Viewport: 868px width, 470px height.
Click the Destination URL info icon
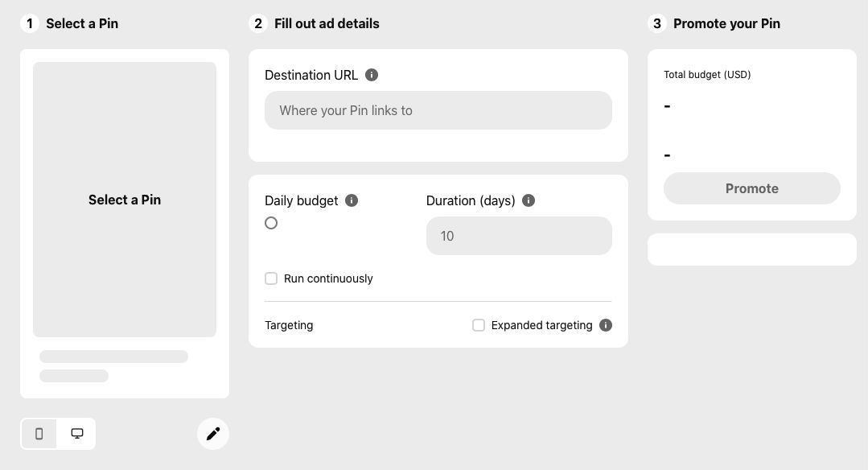(372, 75)
